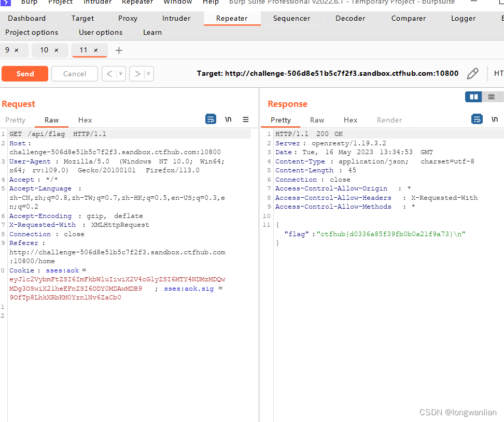
Task: Go to next request with forward arrow
Action: [x=137, y=73]
